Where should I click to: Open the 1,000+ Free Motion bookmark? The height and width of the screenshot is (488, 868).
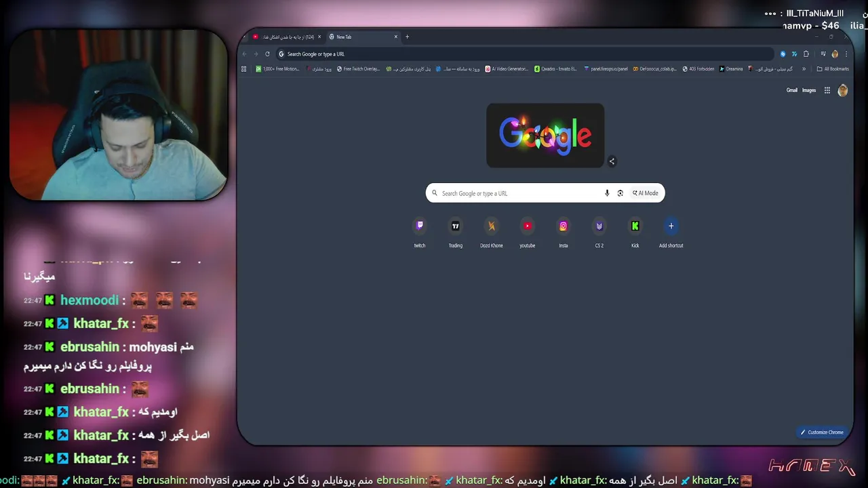point(277,69)
